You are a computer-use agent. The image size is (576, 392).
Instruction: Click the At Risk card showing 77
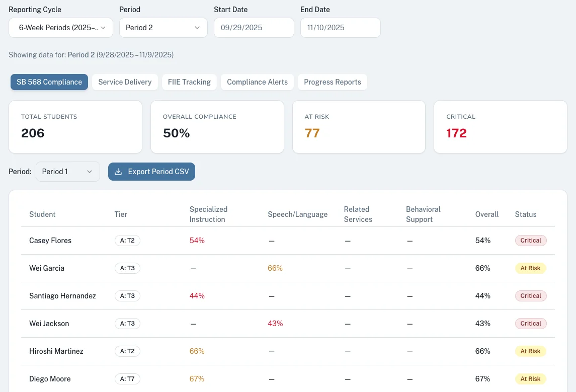pos(359,126)
